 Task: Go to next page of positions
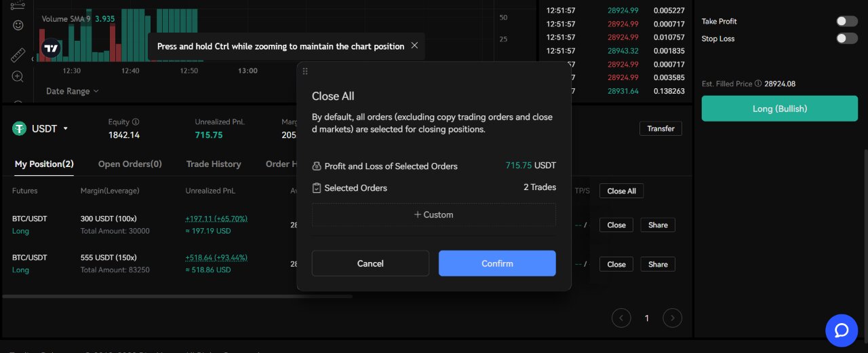click(x=672, y=318)
